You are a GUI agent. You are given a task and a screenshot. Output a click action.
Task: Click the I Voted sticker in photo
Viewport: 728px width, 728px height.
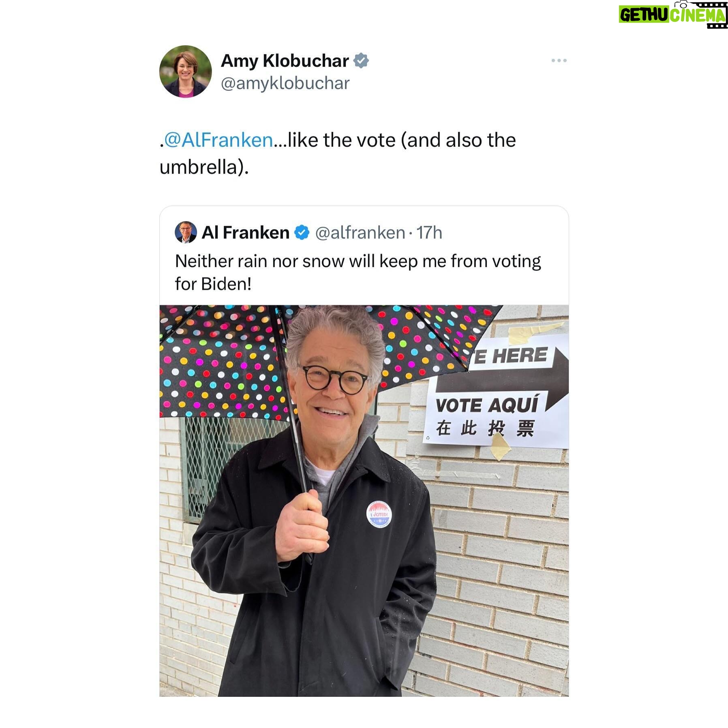coord(379,514)
